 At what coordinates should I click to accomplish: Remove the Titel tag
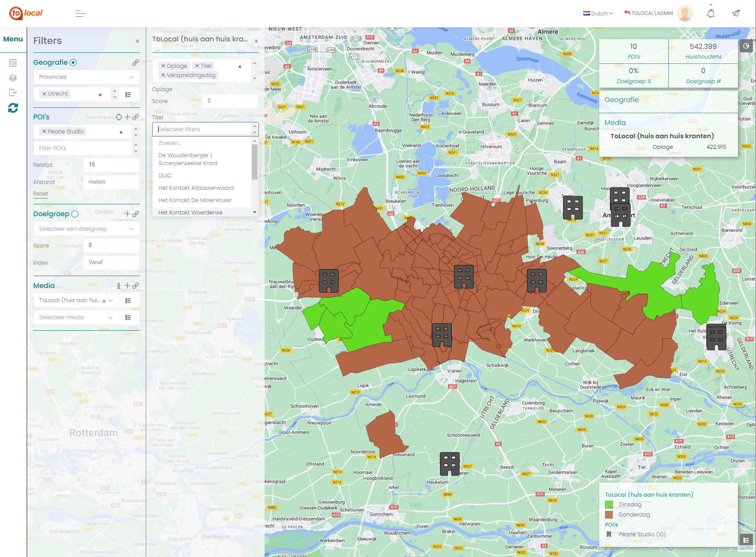tap(197, 66)
